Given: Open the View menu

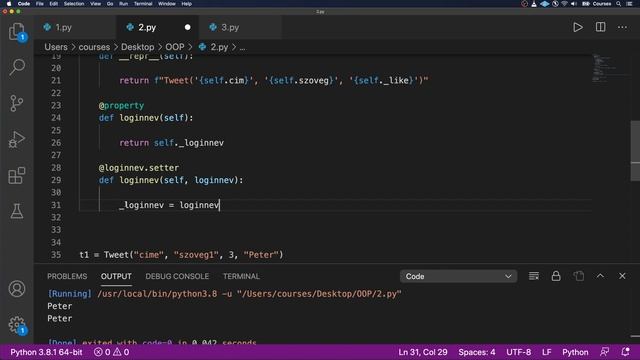Looking at the screenshot, I should pyautogui.click(x=96, y=4).
